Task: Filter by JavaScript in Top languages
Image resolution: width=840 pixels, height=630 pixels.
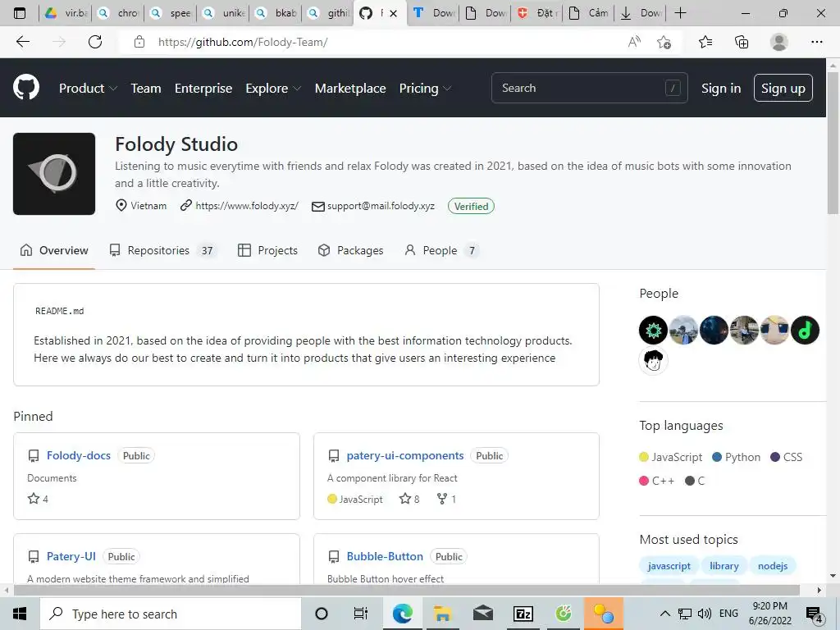Action: coord(671,457)
